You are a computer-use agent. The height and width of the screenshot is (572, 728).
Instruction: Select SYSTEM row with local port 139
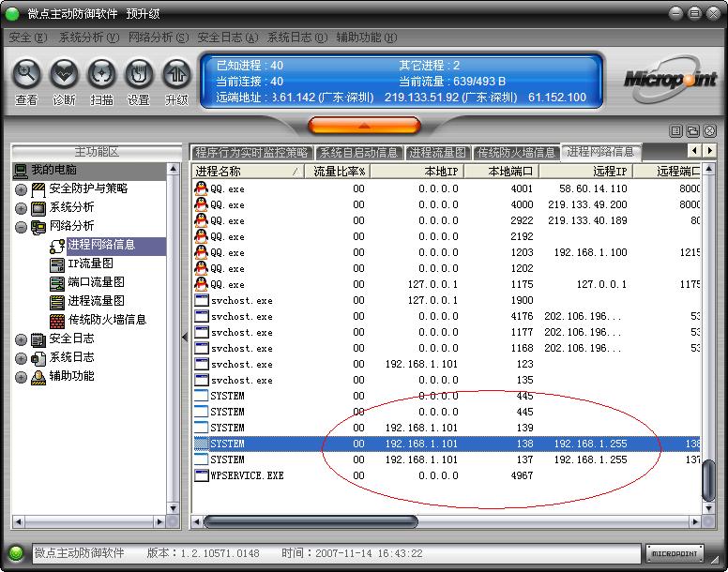[447, 428]
